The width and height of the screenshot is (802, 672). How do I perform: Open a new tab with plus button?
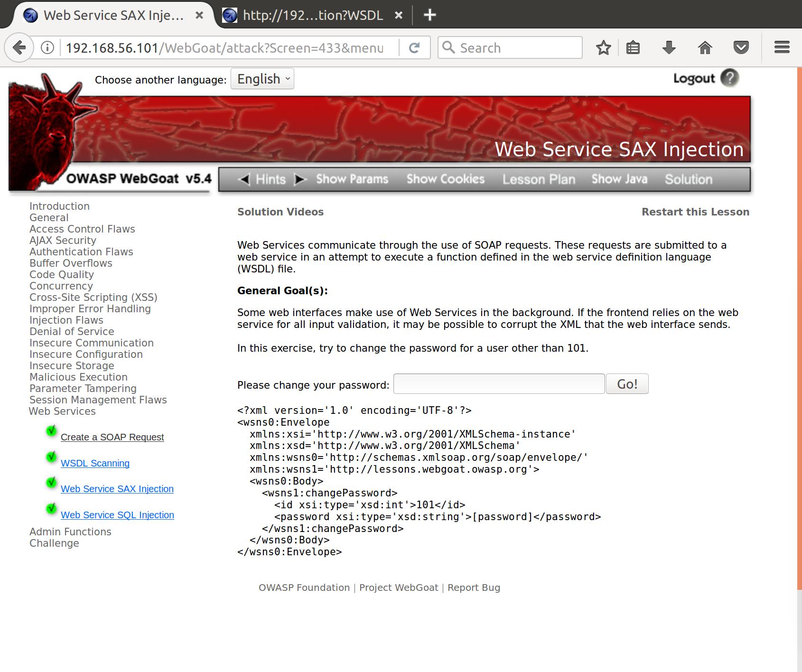tap(429, 15)
